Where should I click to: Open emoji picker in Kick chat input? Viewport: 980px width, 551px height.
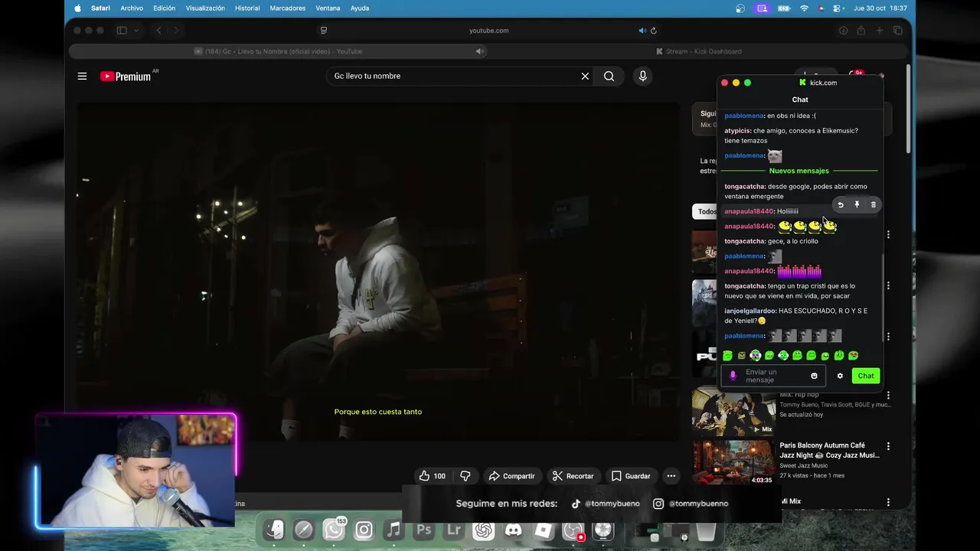click(x=814, y=376)
